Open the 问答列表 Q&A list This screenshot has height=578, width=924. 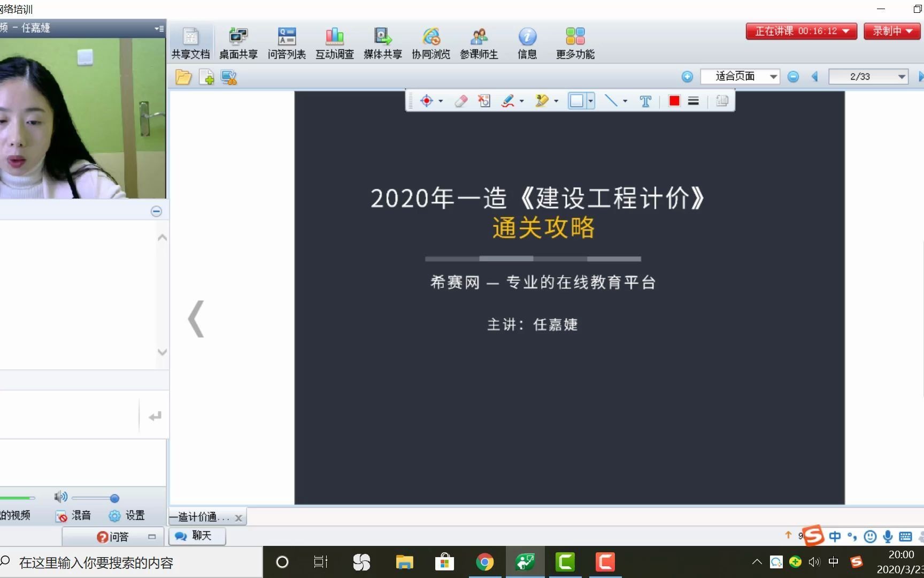click(x=287, y=43)
